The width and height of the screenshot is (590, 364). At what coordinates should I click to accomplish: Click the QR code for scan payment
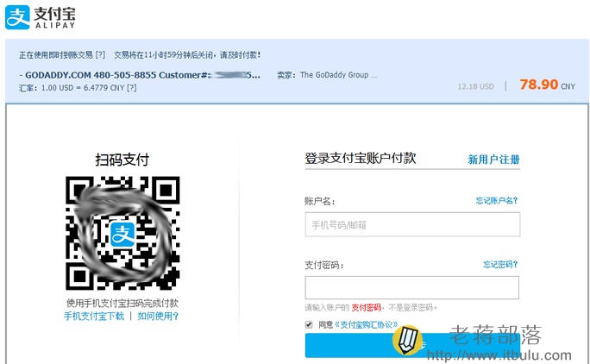(122, 233)
